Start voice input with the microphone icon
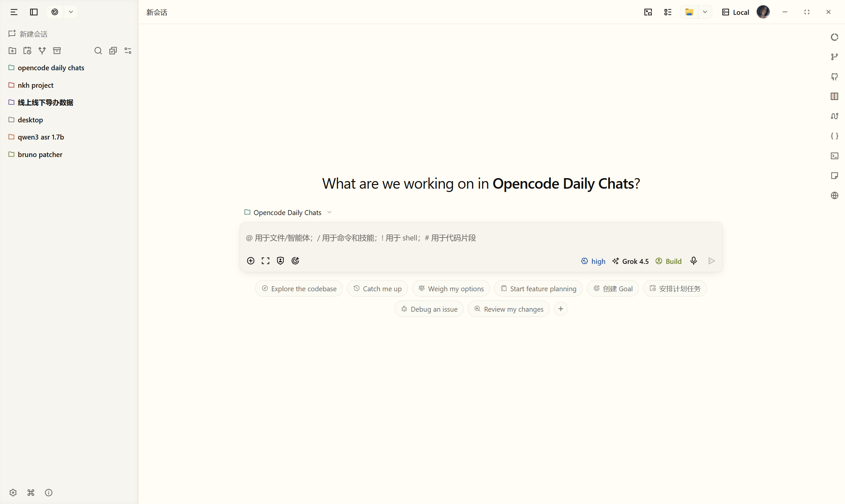The image size is (845, 504). (693, 261)
